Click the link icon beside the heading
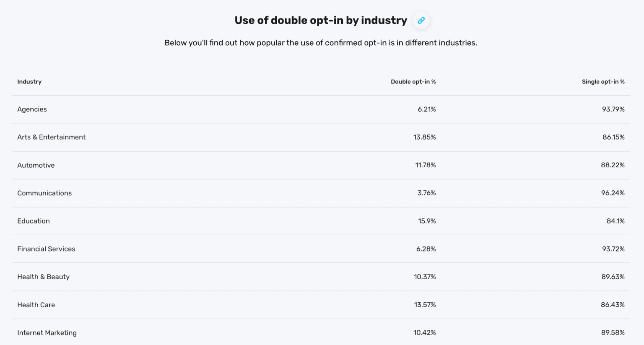 click(x=421, y=21)
